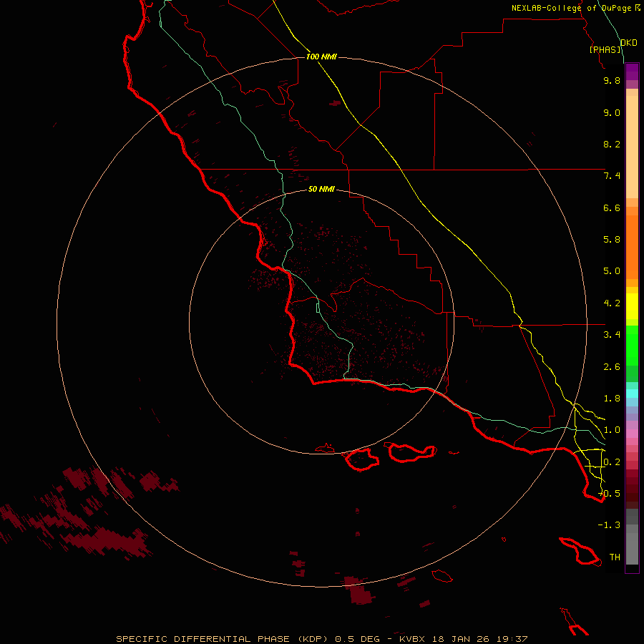The width and height of the screenshot is (644, 644).
Task: Click the 7.4 value on color scale
Action: click(612, 176)
